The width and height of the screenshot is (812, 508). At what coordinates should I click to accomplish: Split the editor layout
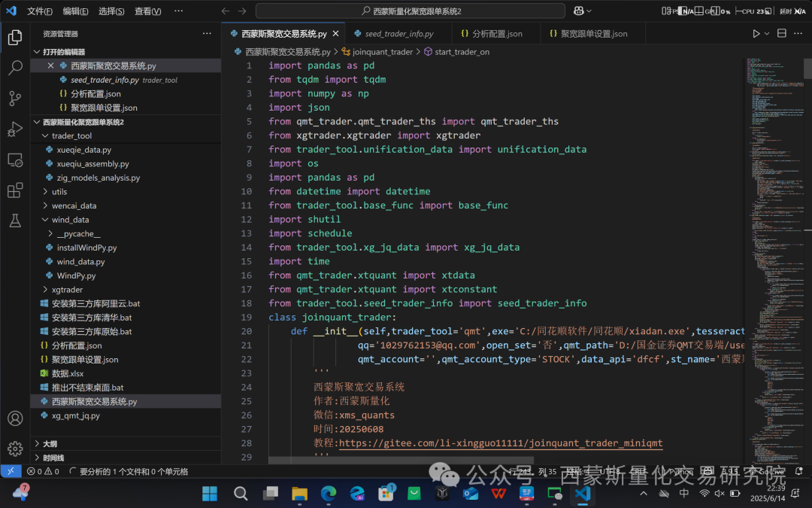[x=782, y=34]
